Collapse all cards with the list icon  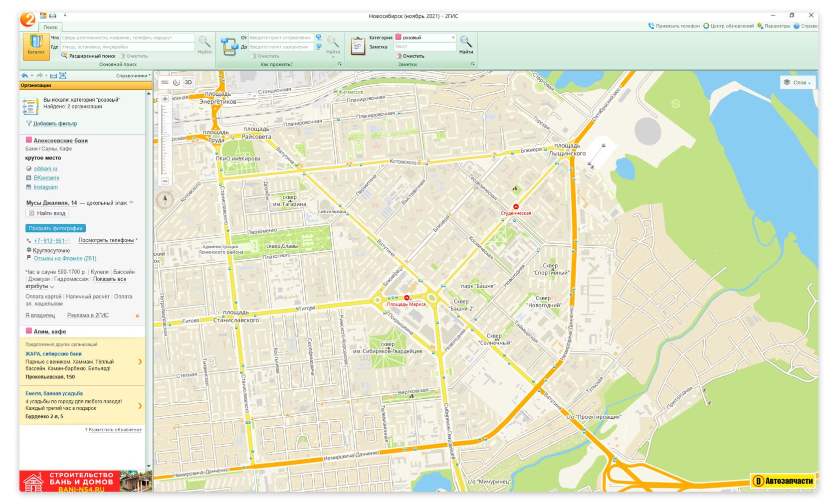[53, 76]
